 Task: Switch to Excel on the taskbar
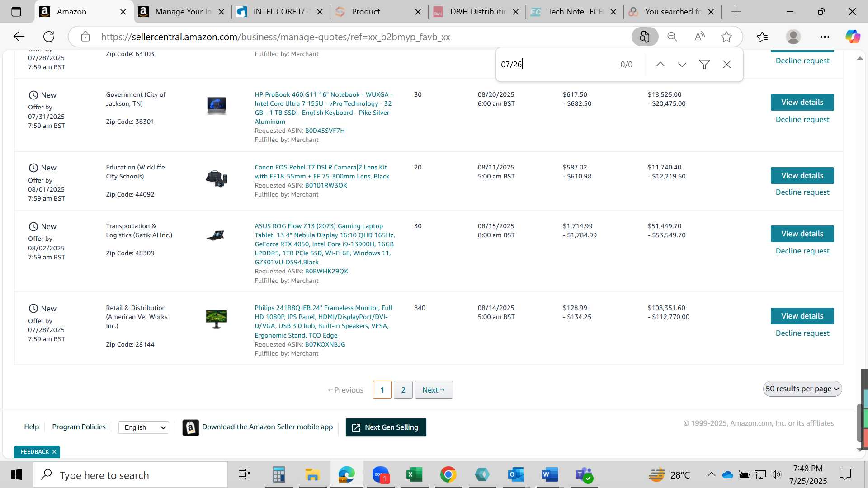tap(415, 475)
